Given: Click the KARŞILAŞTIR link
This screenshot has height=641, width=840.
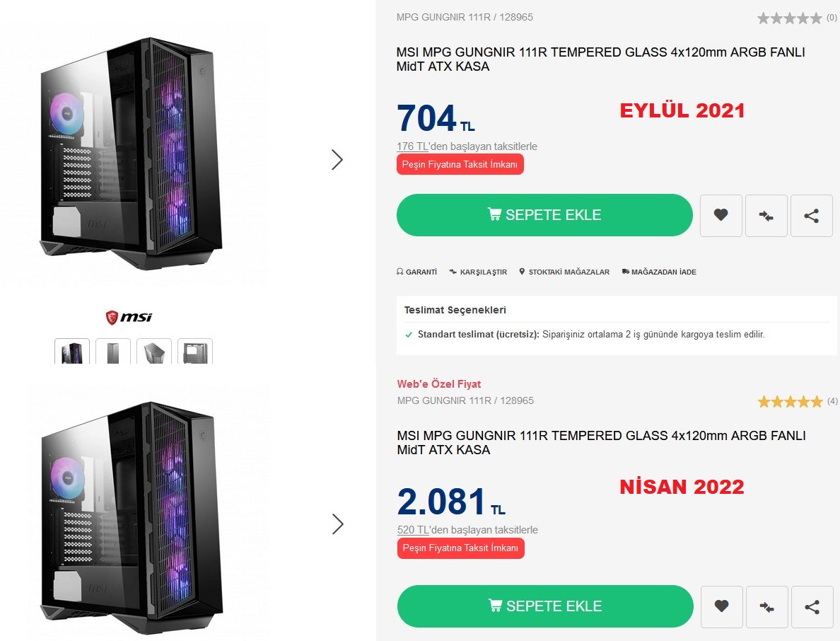Looking at the screenshot, I should click(478, 272).
